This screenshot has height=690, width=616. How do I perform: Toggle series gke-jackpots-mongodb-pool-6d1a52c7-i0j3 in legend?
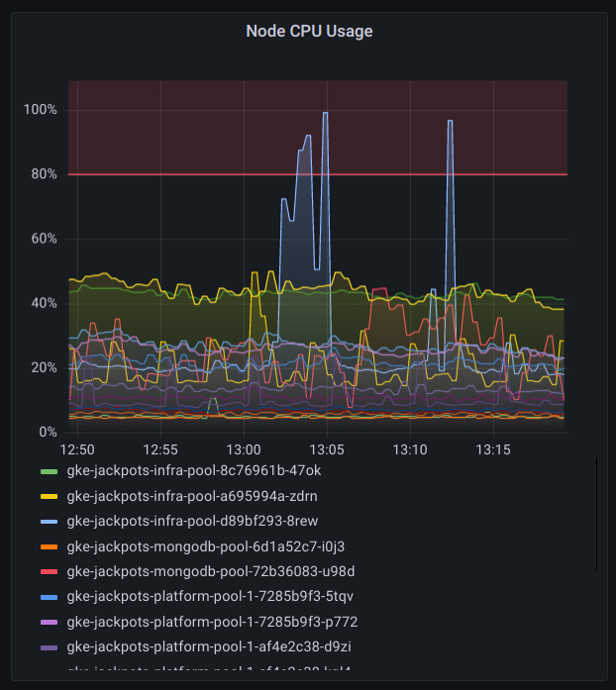click(x=206, y=547)
